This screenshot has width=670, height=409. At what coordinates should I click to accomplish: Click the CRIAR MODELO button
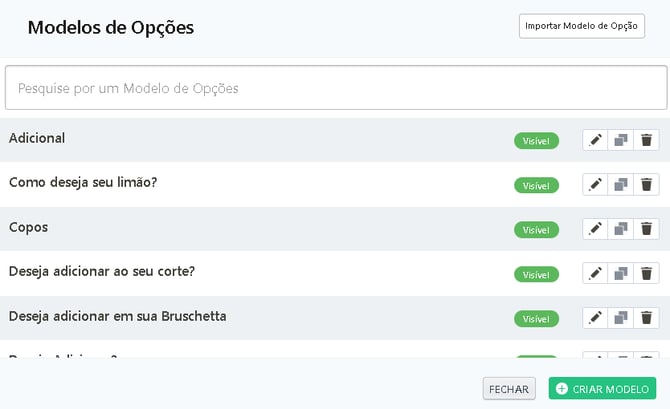(x=602, y=388)
